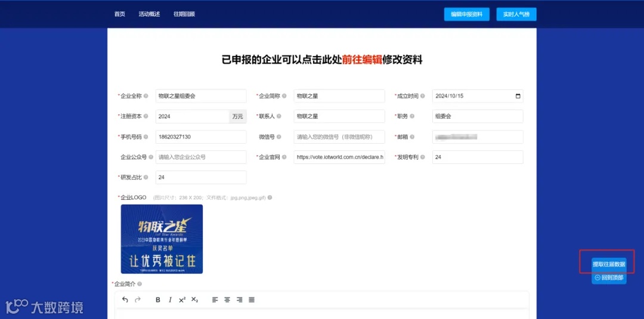The image size is (644, 319).
Task: Click help icon next to 成立时间
Action: [x=423, y=96]
